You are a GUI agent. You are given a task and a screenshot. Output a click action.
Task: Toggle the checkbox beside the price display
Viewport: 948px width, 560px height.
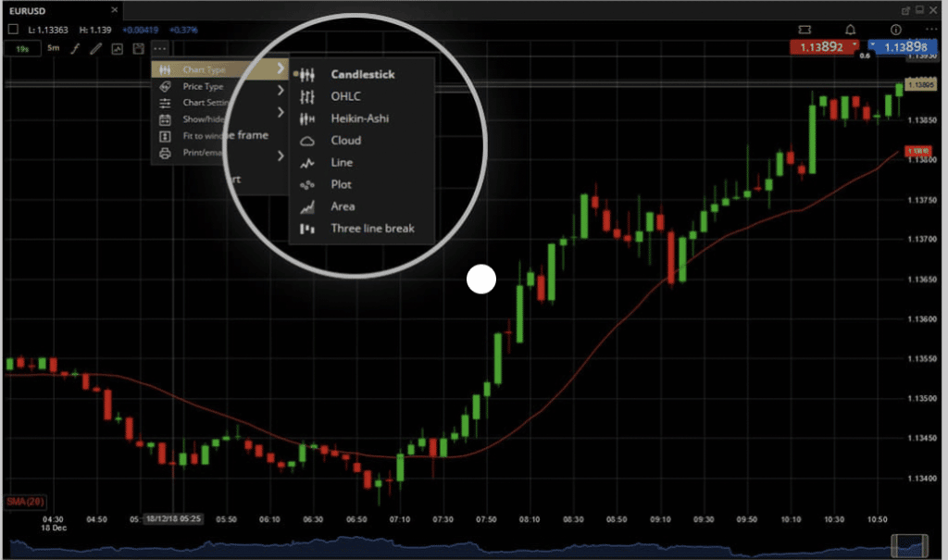[x=12, y=29]
